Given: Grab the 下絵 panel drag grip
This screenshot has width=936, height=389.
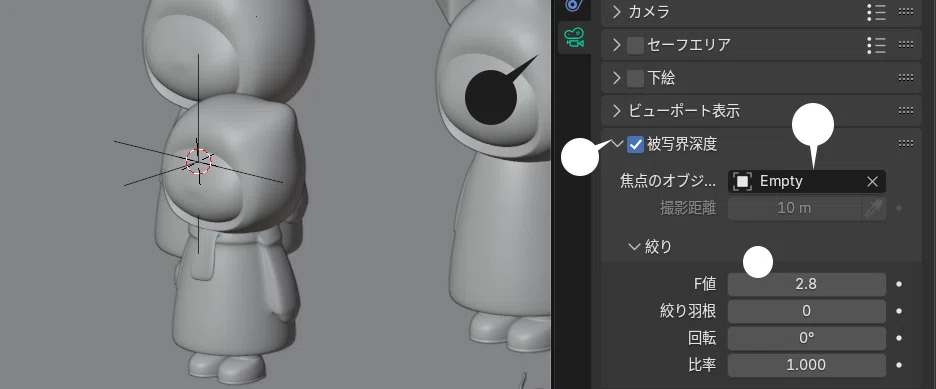Looking at the screenshot, I should click(x=906, y=78).
